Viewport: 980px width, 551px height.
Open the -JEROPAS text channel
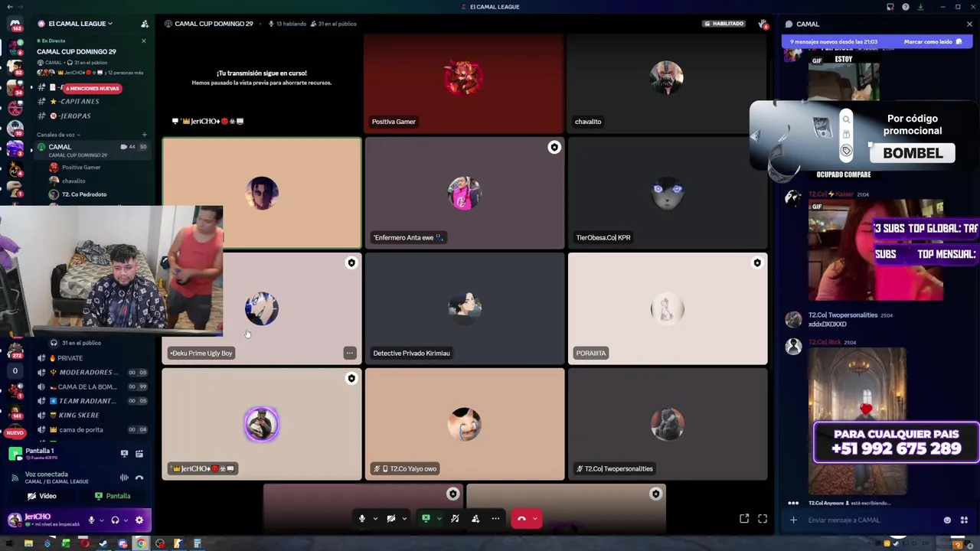click(92, 116)
